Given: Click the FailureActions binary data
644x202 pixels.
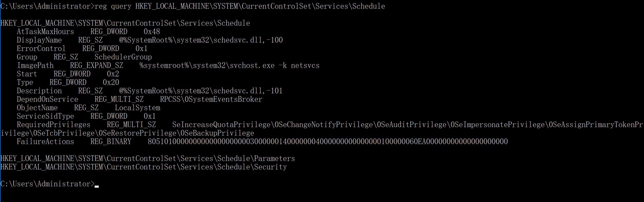Looking at the screenshot, I should (x=328, y=142).
